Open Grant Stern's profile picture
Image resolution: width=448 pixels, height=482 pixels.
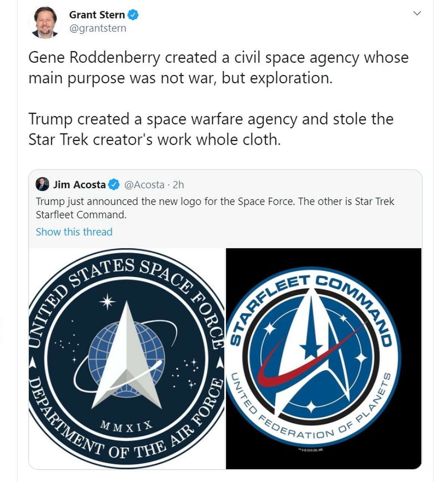click(45, 21)
